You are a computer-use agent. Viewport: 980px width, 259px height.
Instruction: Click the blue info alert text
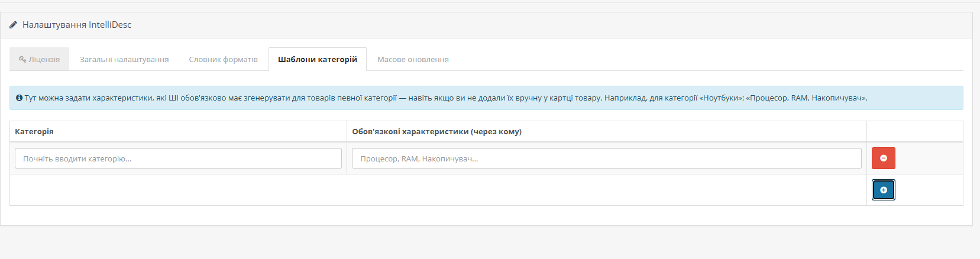click(445, 98)
